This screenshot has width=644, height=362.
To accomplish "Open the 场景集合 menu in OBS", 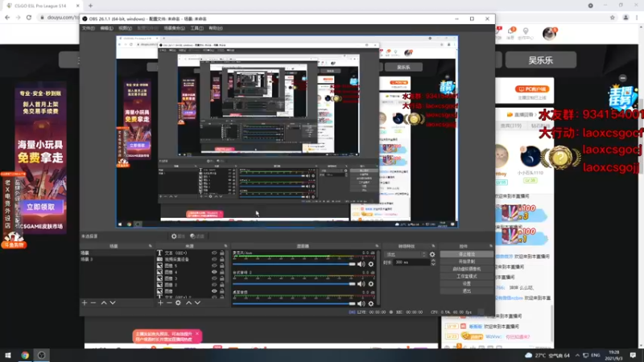I will (x=174, y=28).
